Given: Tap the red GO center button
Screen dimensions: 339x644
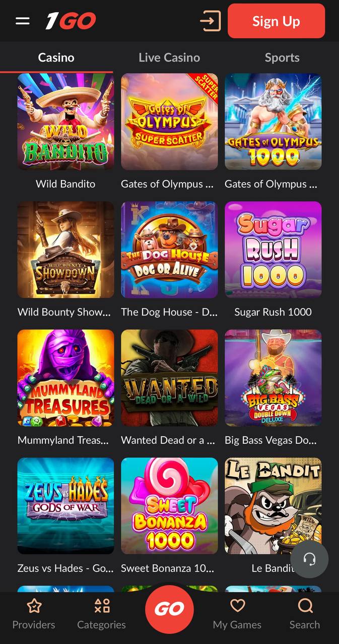Looking at the screenshot, I should (x=169, y=609).
